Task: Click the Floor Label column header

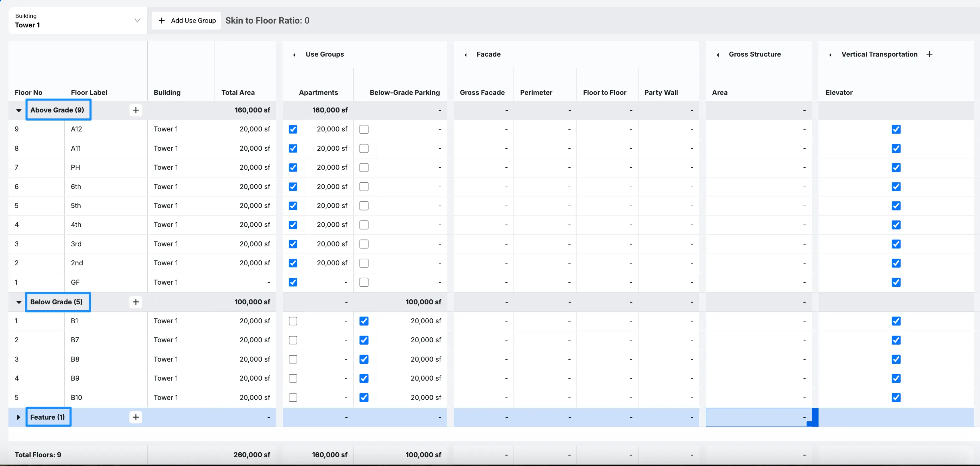Action: click(89, 92)
